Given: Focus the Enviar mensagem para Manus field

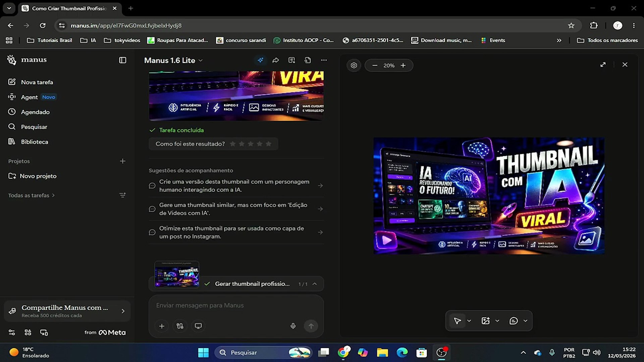Looking at the screenshot, I should pyautogui.click(x=236, y=305).
